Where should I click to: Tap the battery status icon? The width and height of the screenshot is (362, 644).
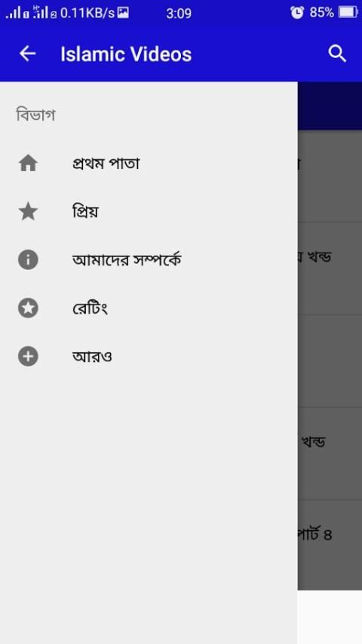(348, 13)
